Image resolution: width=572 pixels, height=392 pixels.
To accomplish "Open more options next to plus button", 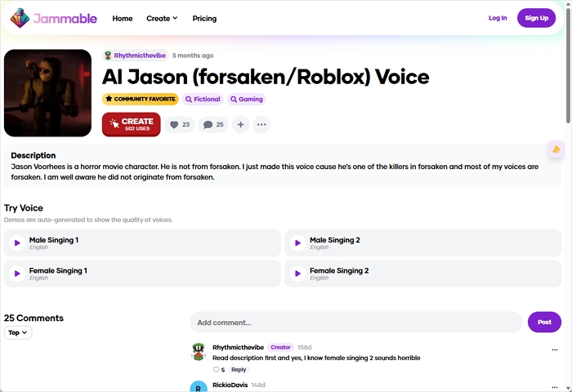I will tap(261, 125).
